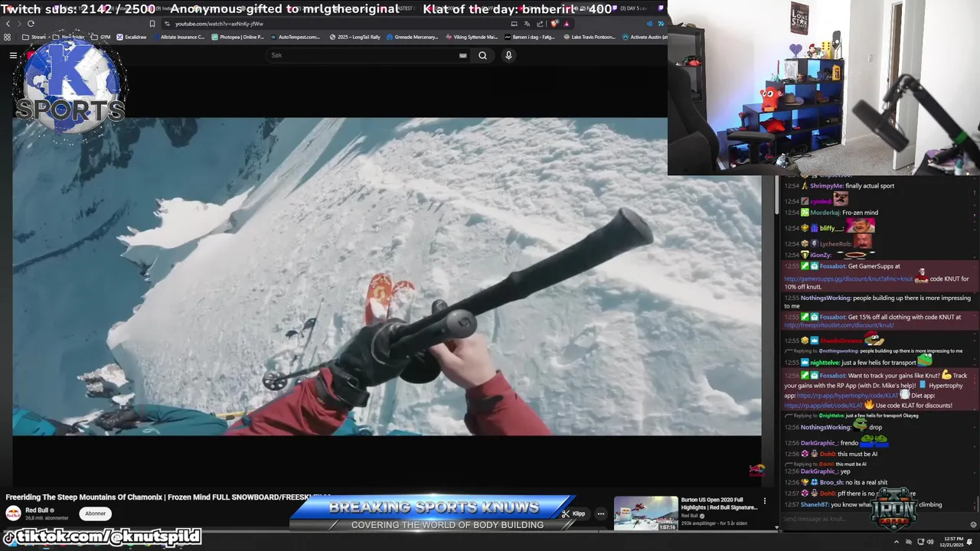Open options menu for Burton US Open video
This screenshot has width=980, height=551.
point(764,502)
